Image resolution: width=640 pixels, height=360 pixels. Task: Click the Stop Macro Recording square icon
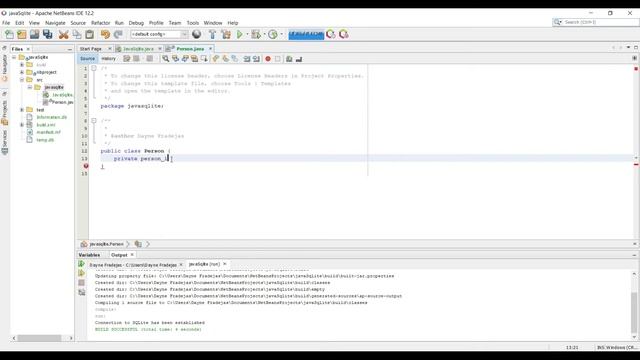pos(278,59)
